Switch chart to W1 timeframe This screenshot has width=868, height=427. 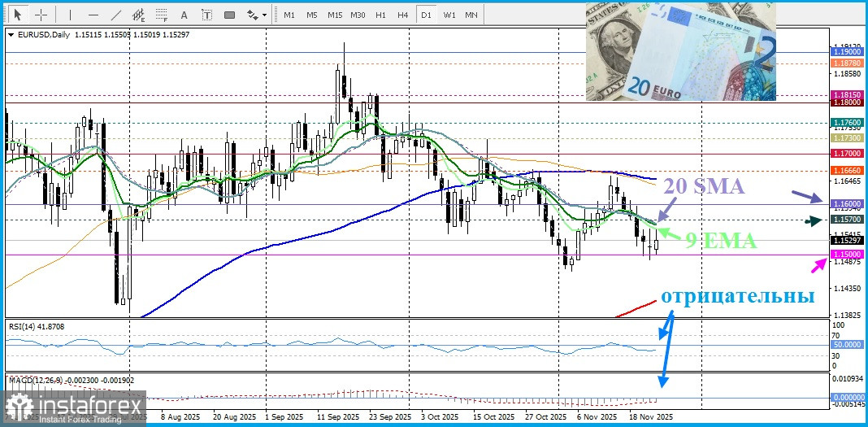[449, 15]
